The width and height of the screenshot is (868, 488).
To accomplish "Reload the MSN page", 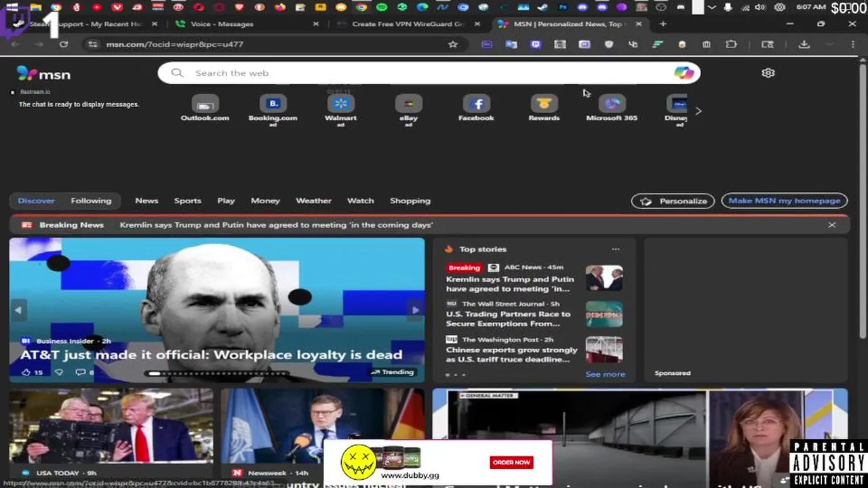I will click(x=64, y=44).
